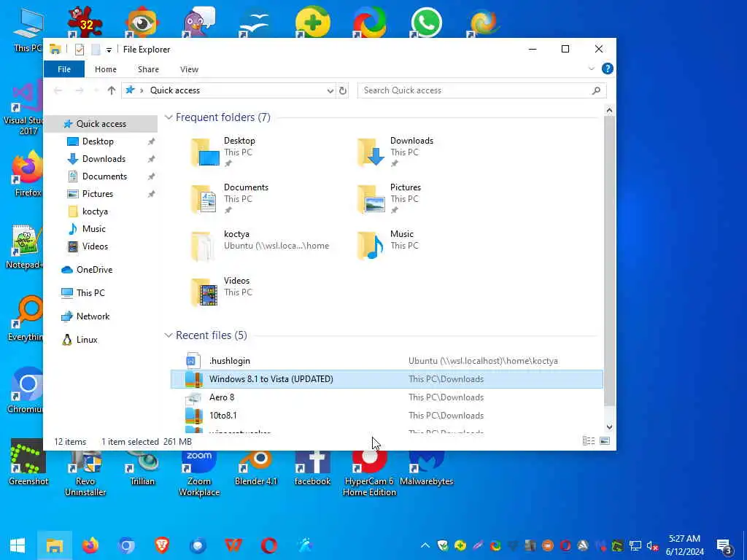The width and height of the screenshot is (747, 560).
Task: Click the muted volume tray icon
Action: coord(653,545)
